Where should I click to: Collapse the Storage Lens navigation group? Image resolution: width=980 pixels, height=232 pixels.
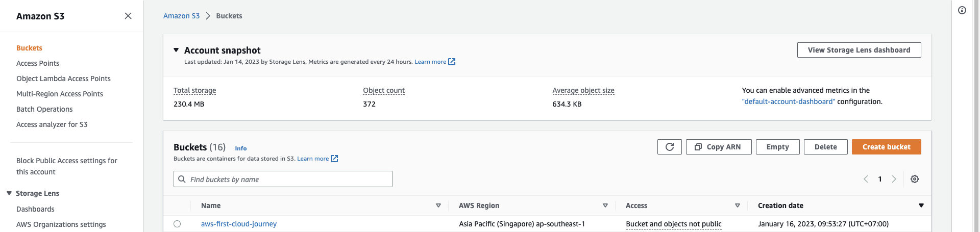click(x=9, y=193)
